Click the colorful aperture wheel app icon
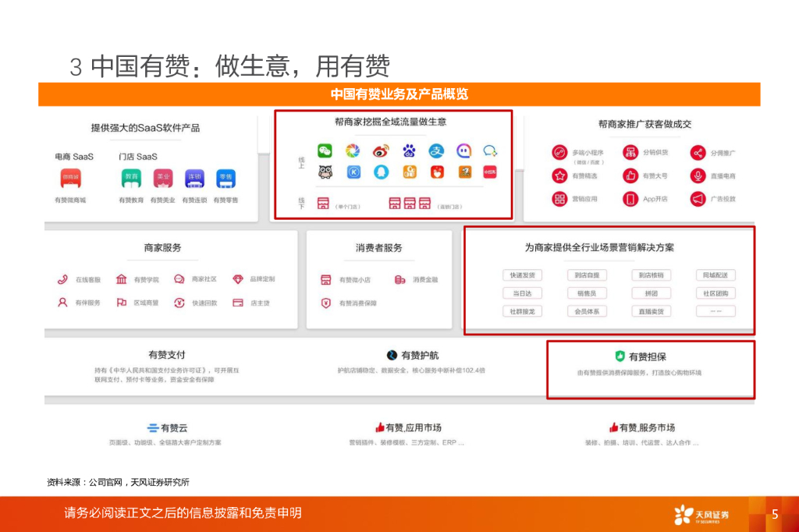Image resolution: width=799 pixels, height=532 pixels. (x=353, y=151)
